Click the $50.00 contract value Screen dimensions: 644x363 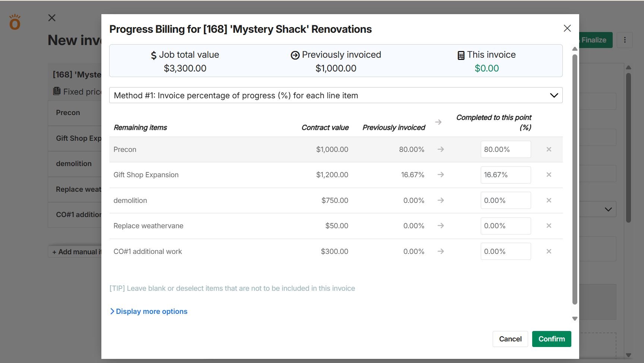[337, 226]
